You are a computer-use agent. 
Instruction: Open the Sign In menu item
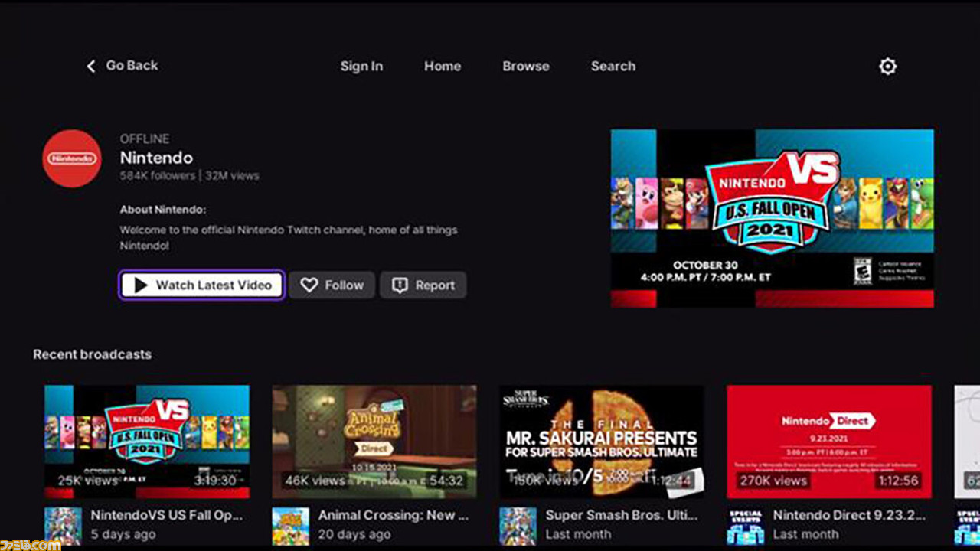coord(361,67)
